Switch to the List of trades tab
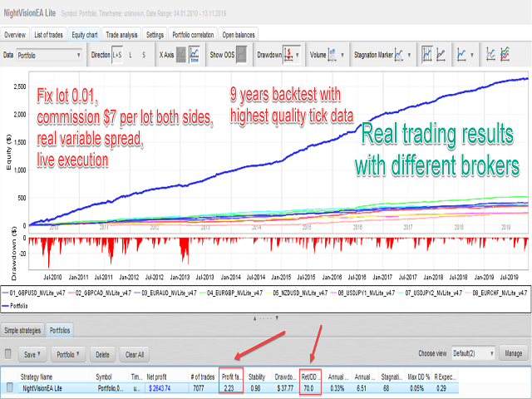The height and width of the screenshot is (399, 532). click(48, 35)
